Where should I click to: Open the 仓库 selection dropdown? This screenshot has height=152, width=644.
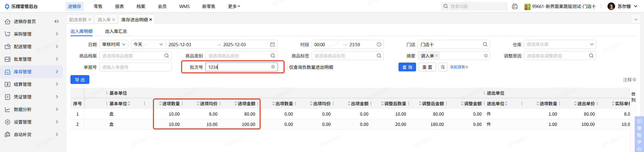click(x=560, y=44)
